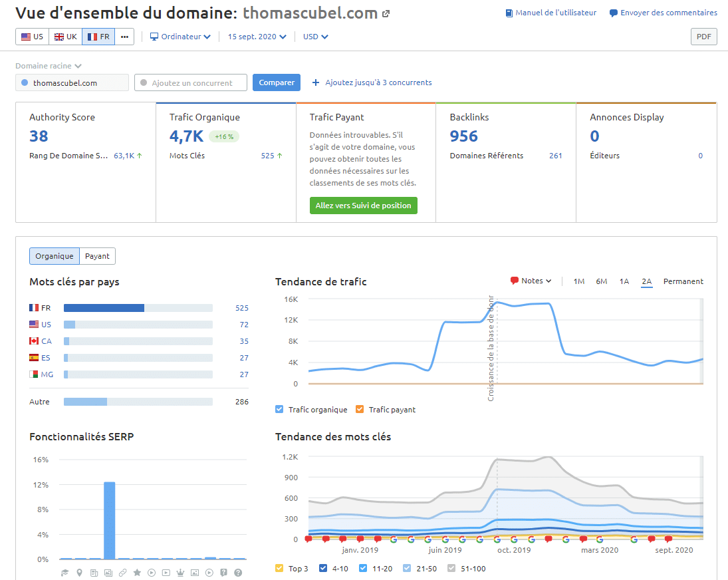The width and height of the screenshot is (728, 580).
Task: Click the news article SERP feature icon
Action: click(94, 573)
